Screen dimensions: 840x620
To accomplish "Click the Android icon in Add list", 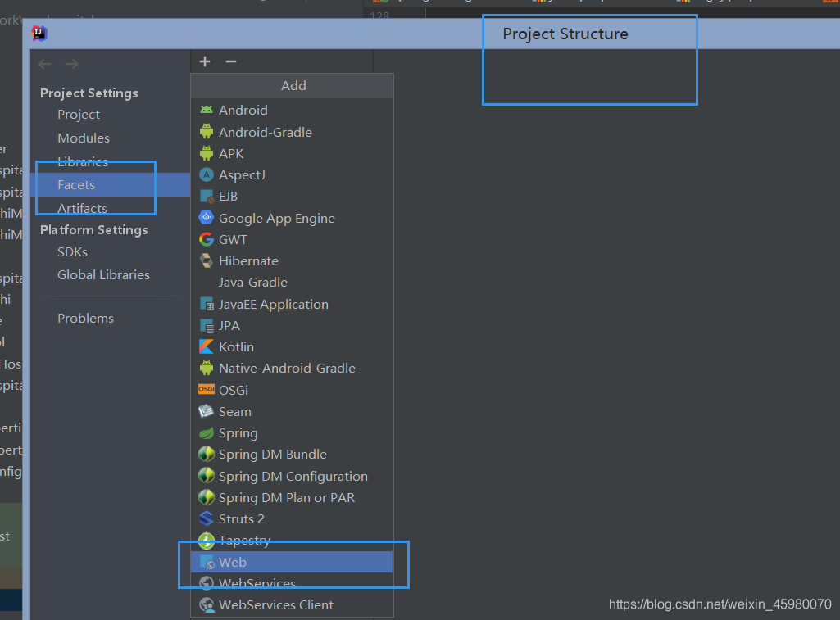I will point(207,110).
